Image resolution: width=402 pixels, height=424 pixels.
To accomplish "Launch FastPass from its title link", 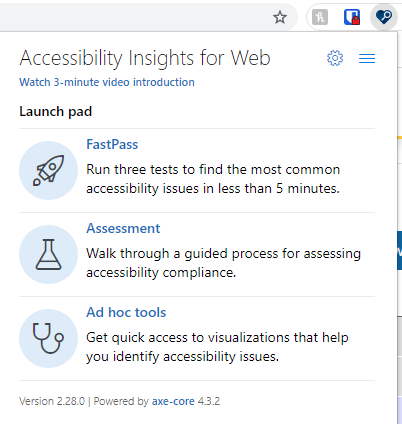I will [112, 144].
